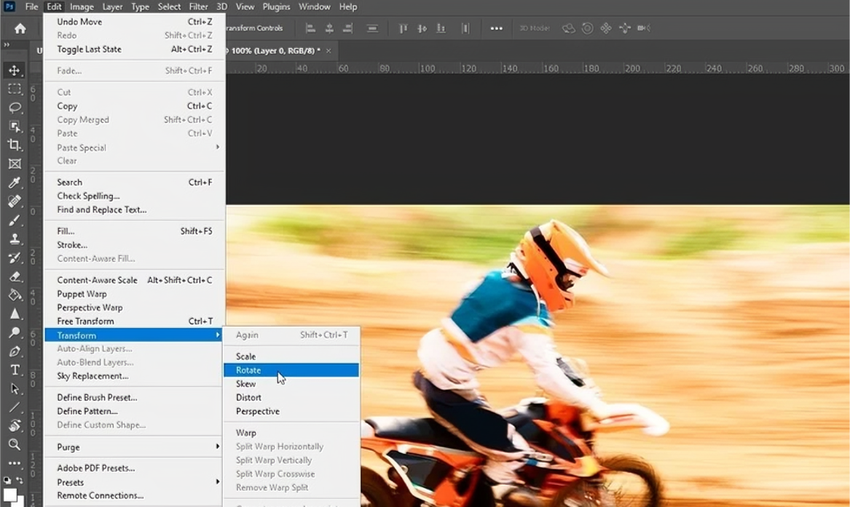Select the Eyedropper tool

(15, 183)
